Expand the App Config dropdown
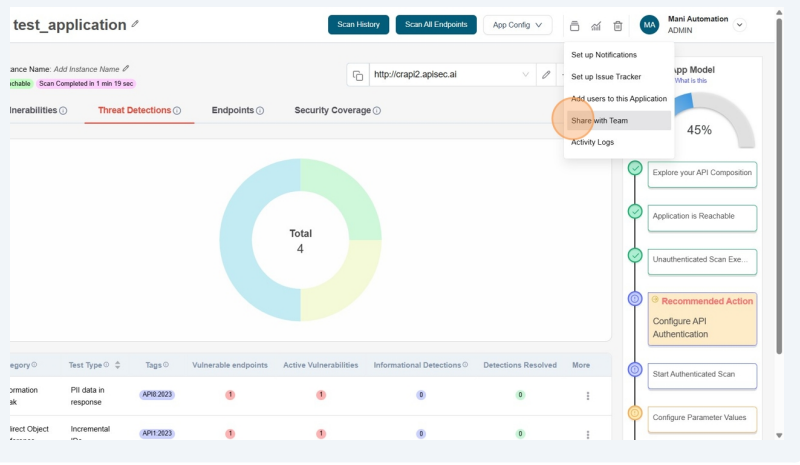The width and height of the screenshot is (800, 465). (517, 25)
